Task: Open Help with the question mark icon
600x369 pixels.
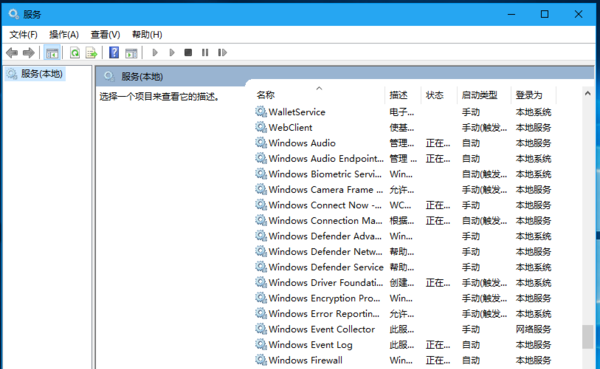Action: (114, 52)
